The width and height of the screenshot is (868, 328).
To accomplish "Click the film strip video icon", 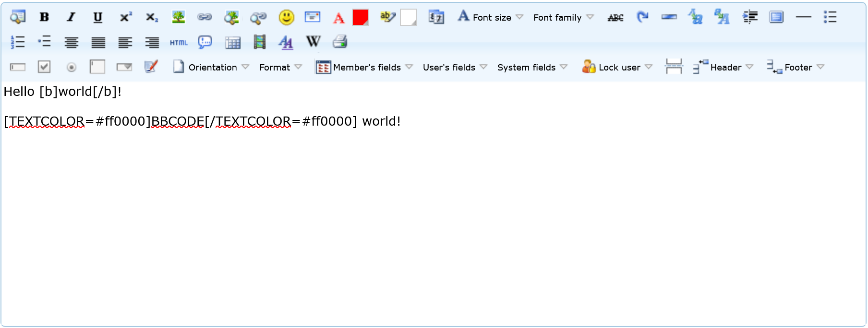I will coord(260,42).
